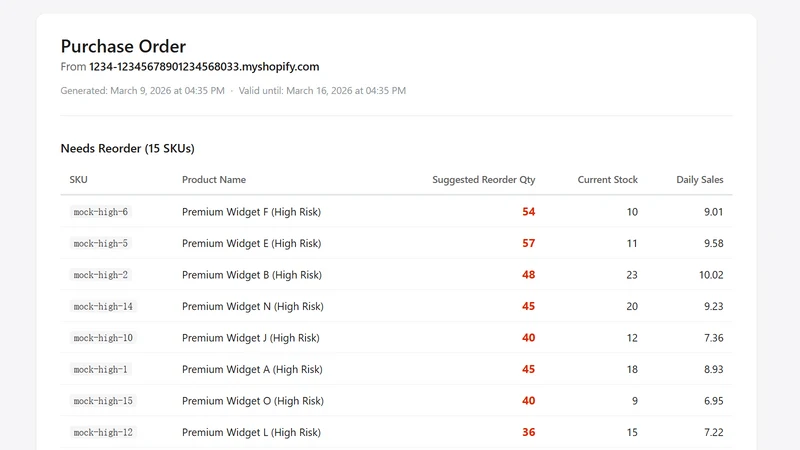Click the Purchase Order heading

123,46
